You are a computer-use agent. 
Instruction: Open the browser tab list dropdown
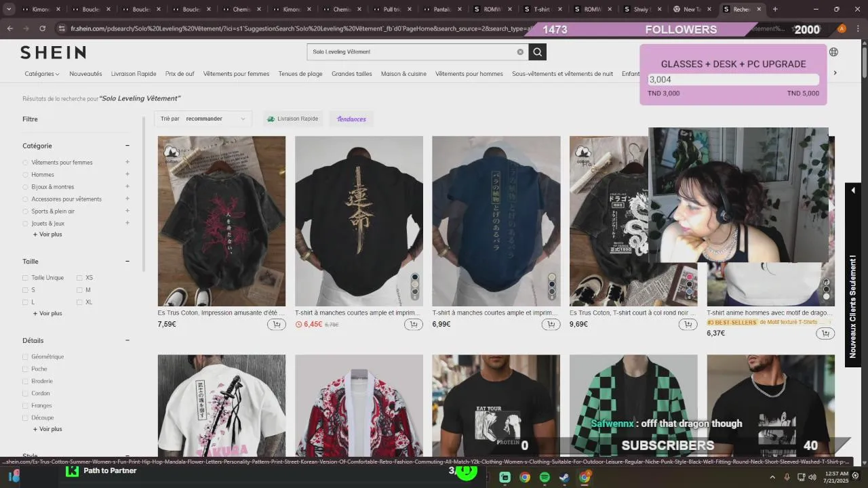pyautogui.click(x=9, y=9)
